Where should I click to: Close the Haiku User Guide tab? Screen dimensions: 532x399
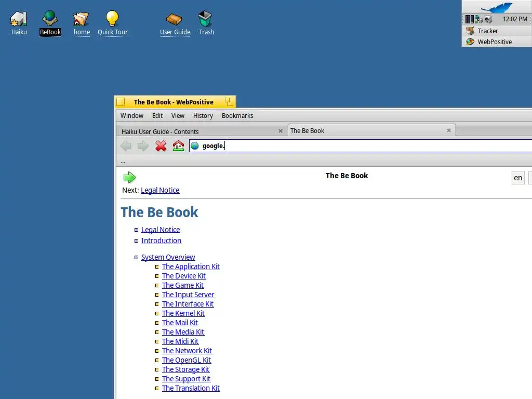point(281,131)
